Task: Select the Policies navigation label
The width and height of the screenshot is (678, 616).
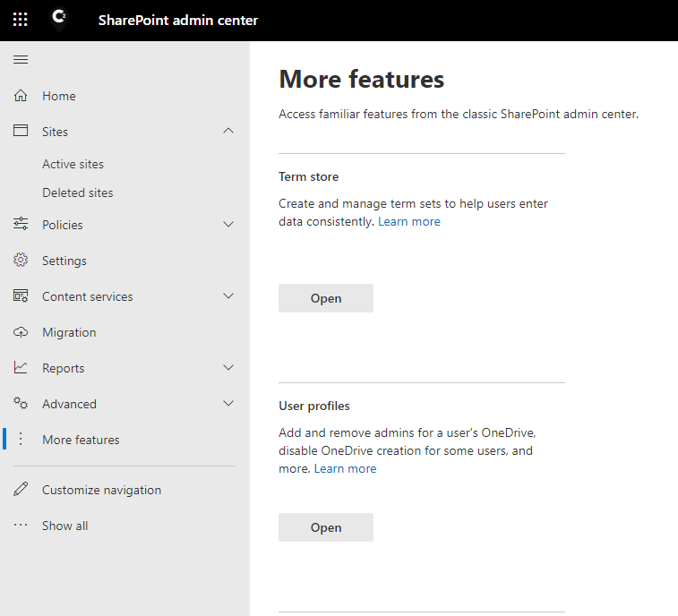Action: pyautogui.click(x=63, y=225)
